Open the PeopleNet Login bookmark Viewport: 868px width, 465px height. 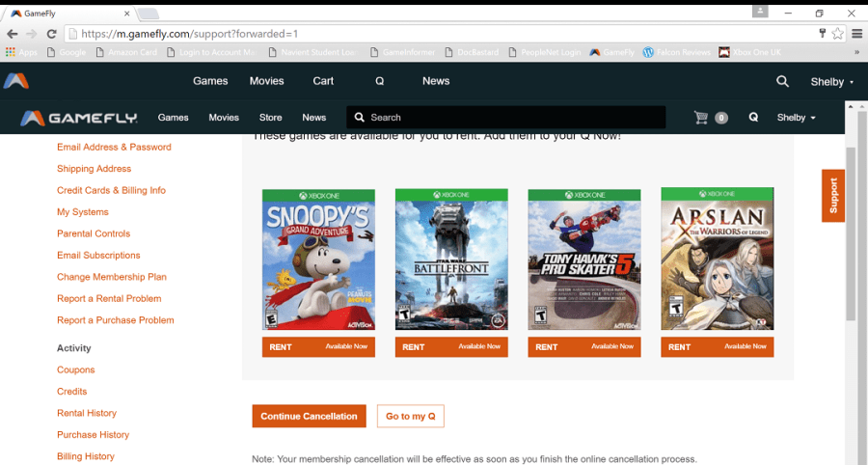545,52
